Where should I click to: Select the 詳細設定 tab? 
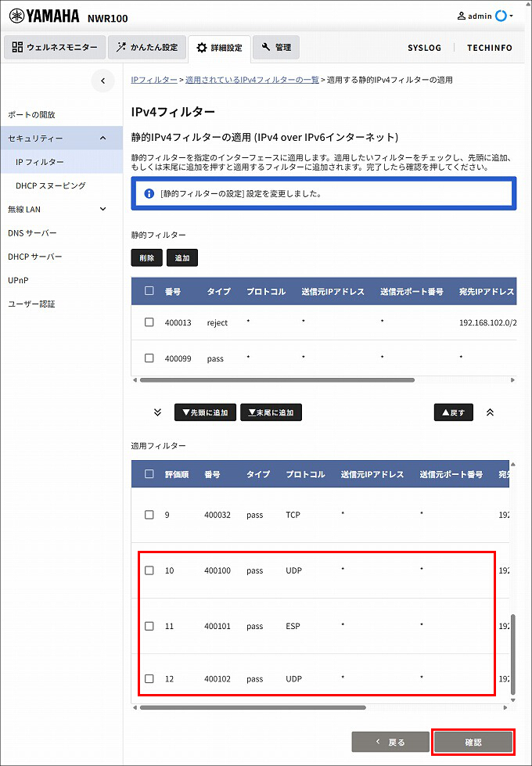click(219, 48)
